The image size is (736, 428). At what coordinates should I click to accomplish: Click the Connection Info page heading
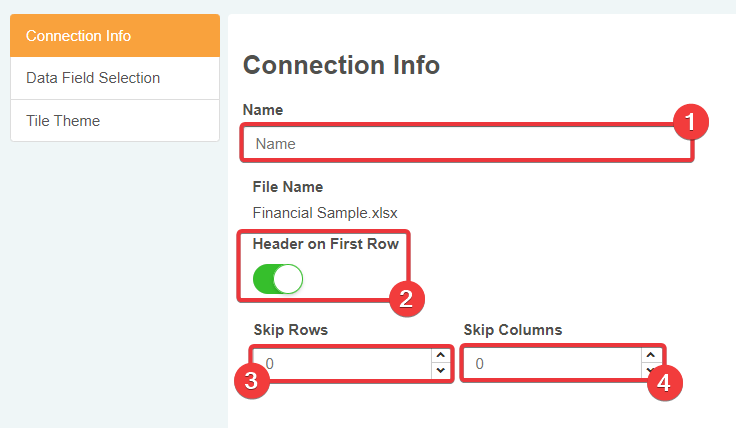tap(341, 65)
